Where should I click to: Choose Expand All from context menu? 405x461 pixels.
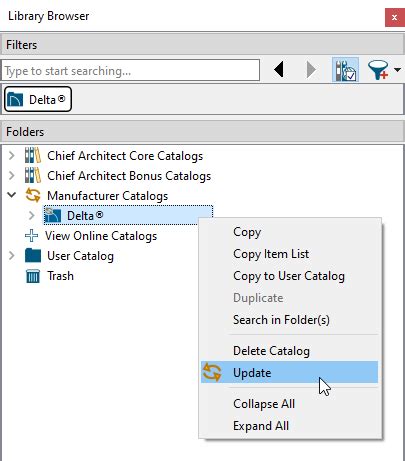[x=289, y=426]
